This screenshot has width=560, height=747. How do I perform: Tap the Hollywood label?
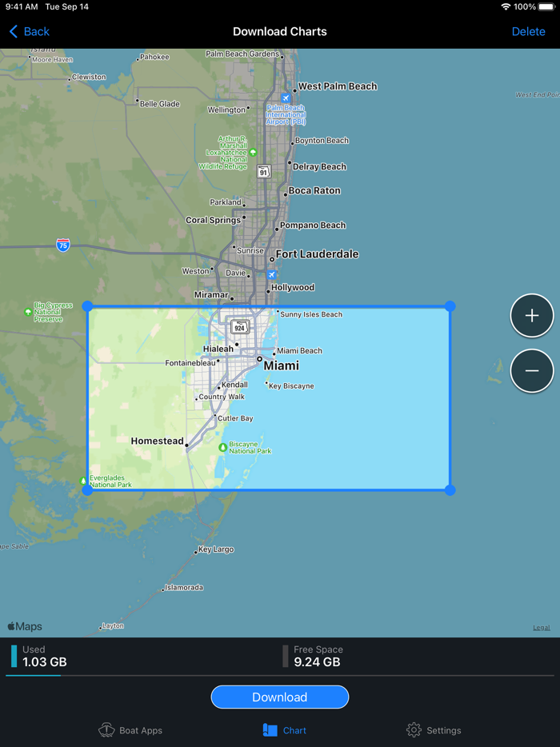pos(293,287)
